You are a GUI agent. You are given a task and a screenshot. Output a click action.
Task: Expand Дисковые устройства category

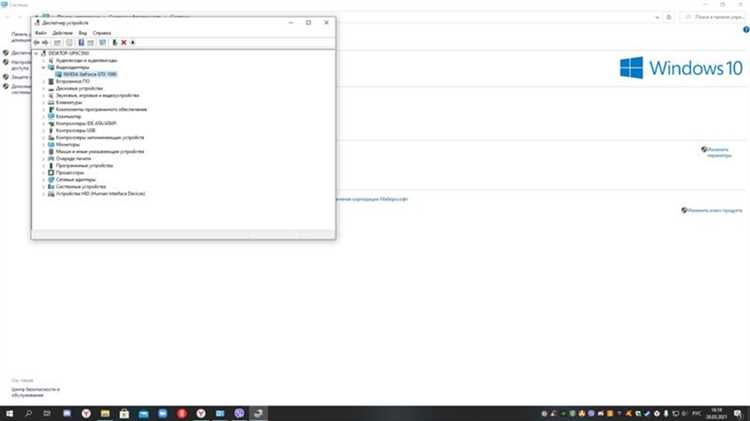click(44, 89)
